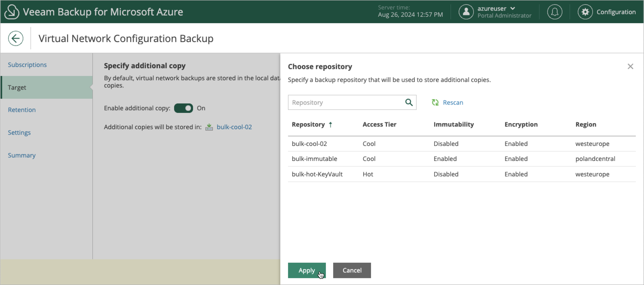Image resolution: width=644 pixels, height=285 pixels.
Task: Go to the Summary step
Action: (x=22, y=155)
